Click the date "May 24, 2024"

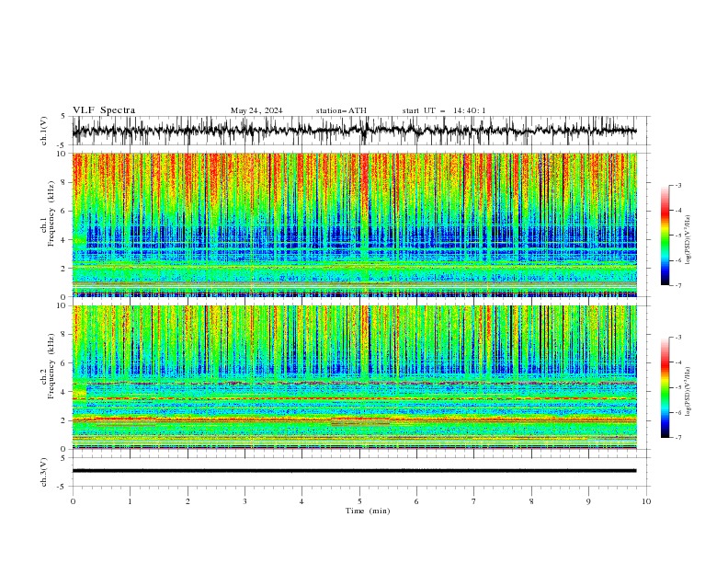pyautogui.click(x=256, y=110)
